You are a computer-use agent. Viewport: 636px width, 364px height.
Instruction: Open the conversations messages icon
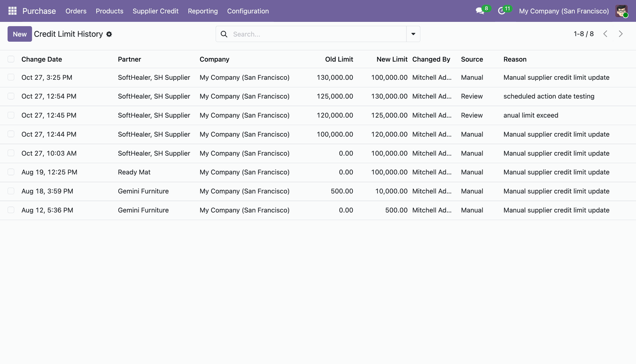point(480,11)
